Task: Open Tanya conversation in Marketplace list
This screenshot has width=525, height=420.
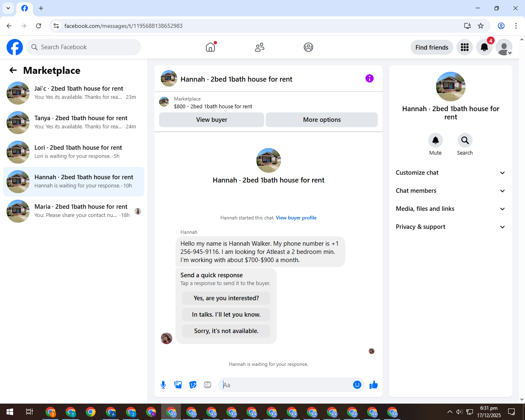Action: coord(74,123)
